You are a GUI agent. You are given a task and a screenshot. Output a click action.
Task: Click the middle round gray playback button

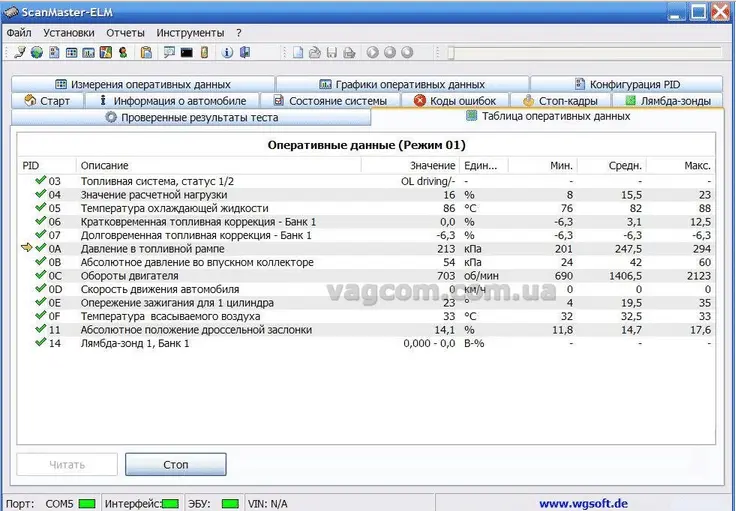[390, 52]
